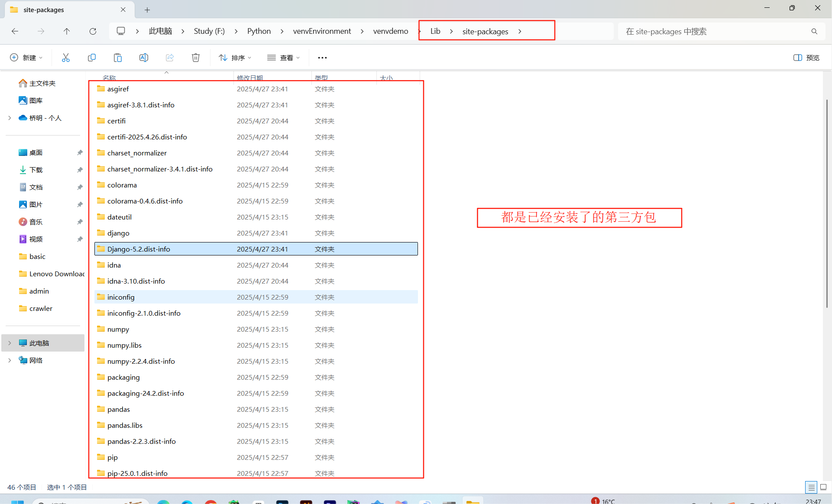Open the 新建 new item menu
Screen dimensions: 832x504
coord(26,58)
